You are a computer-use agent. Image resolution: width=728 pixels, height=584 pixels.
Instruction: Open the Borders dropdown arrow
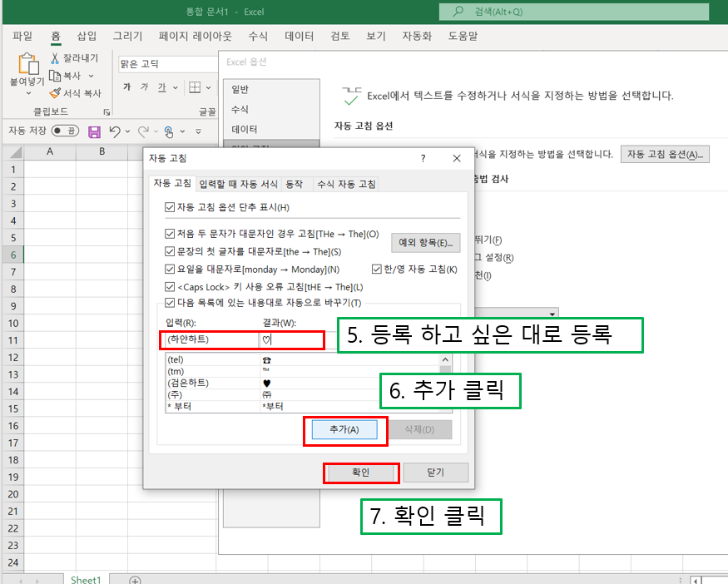[x=209, y=87]
